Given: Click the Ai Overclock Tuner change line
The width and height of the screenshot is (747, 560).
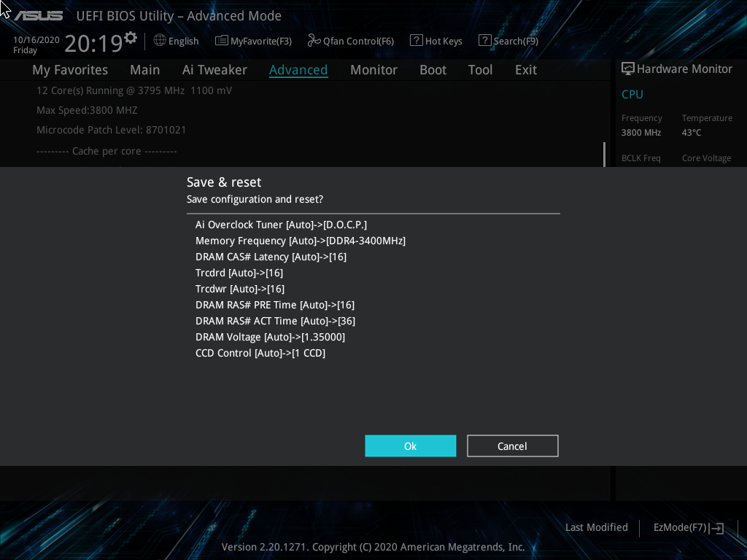Looking at the screenshot, I should (281, 225).
